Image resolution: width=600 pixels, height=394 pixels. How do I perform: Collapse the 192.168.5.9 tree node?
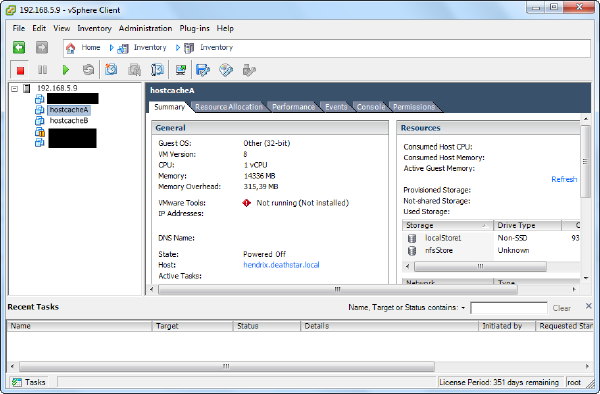pyautogui.click(x=15, y=89)
